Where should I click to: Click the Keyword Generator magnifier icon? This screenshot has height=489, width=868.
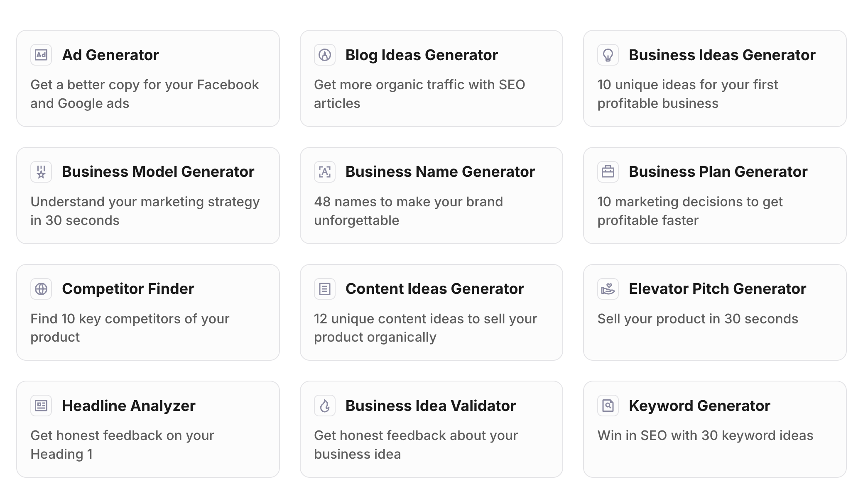click(608, 406)
